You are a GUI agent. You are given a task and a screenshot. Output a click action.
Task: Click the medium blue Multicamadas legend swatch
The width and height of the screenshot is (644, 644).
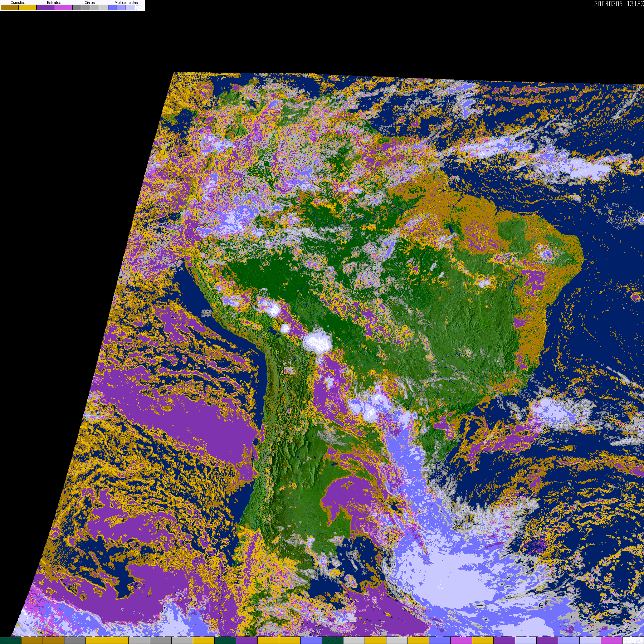[121, 8]
